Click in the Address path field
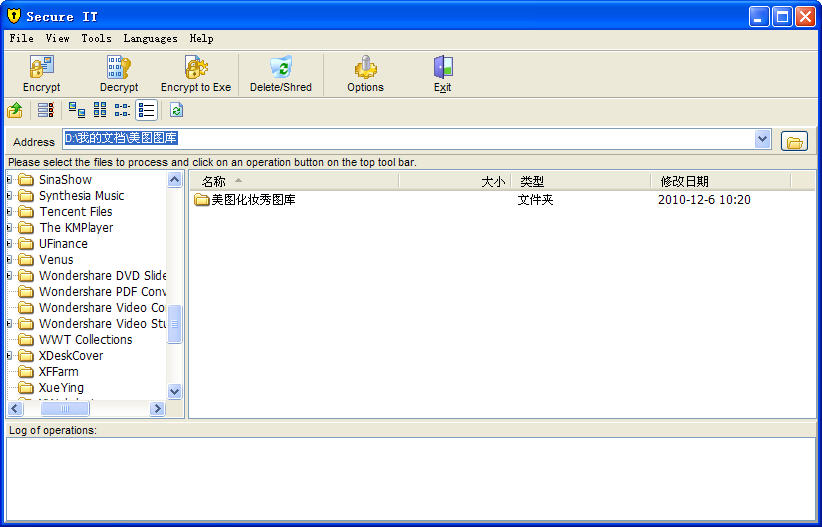Screen dimensions: 822x527 click(409, 139)
